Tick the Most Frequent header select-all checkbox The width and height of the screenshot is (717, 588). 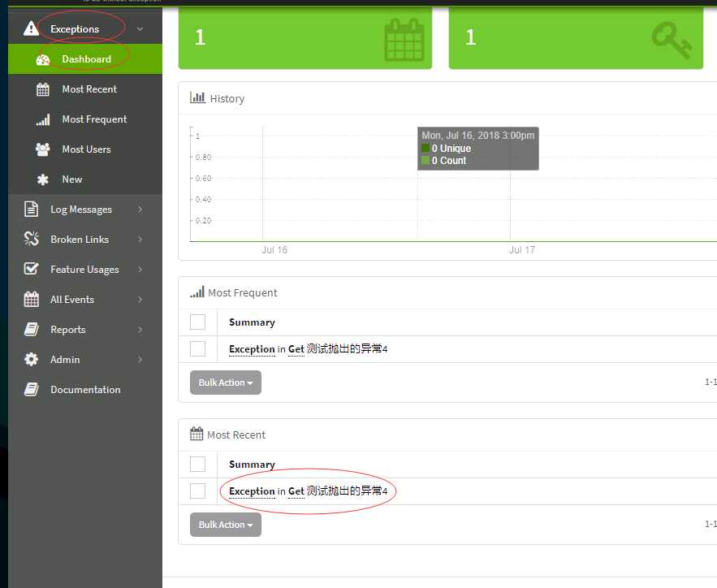pyautogui.click(x=197, y=322)
